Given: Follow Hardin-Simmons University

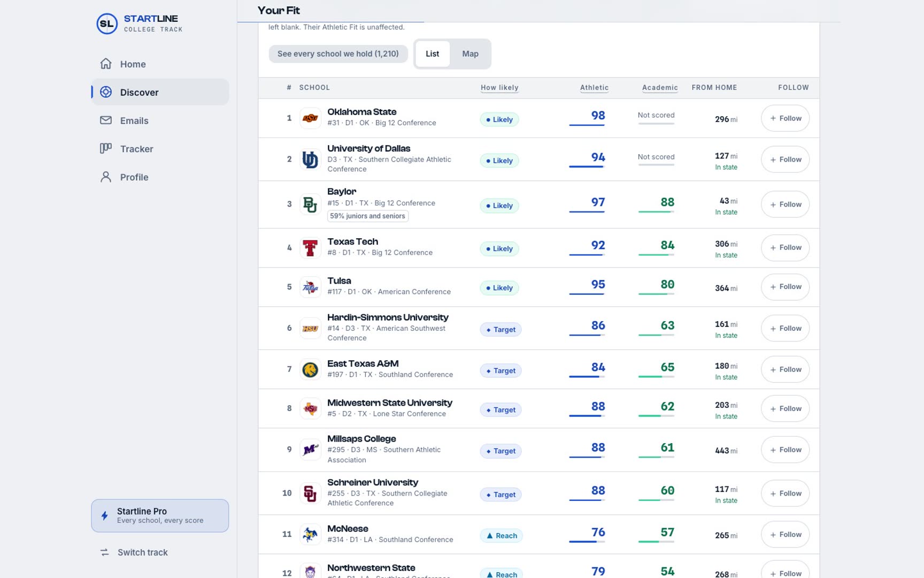Looking at the screenshot, I should point(785,329).
